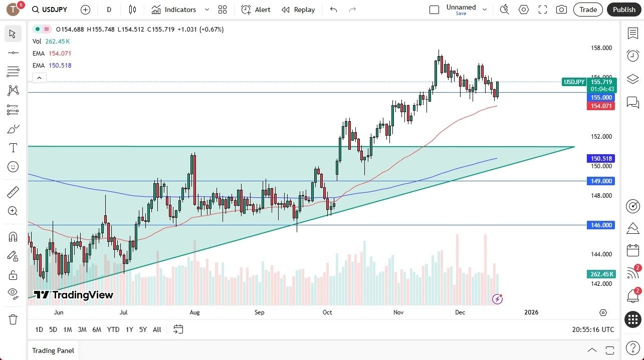644x360 pixels.
Task: Remove drawings with the trash icon
Action: pos(13,319)
